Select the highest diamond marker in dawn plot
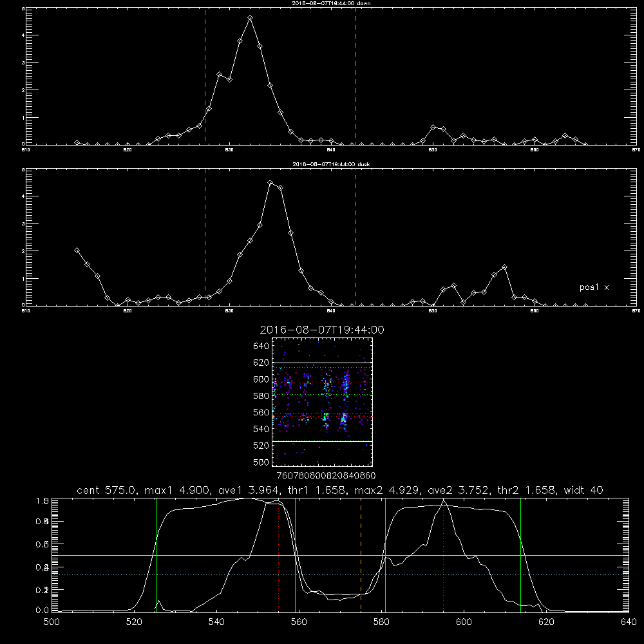The width and height of the screenshot is (644, 644). point(250,18)
